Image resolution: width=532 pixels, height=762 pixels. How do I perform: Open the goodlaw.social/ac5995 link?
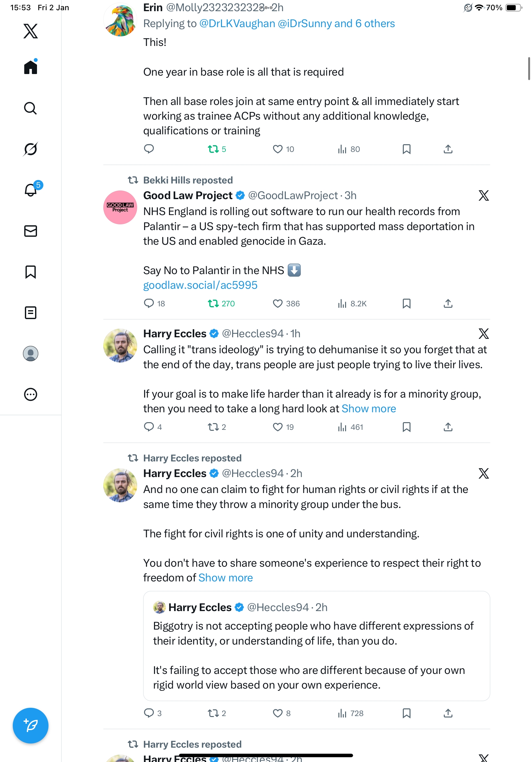click(200, 285)
